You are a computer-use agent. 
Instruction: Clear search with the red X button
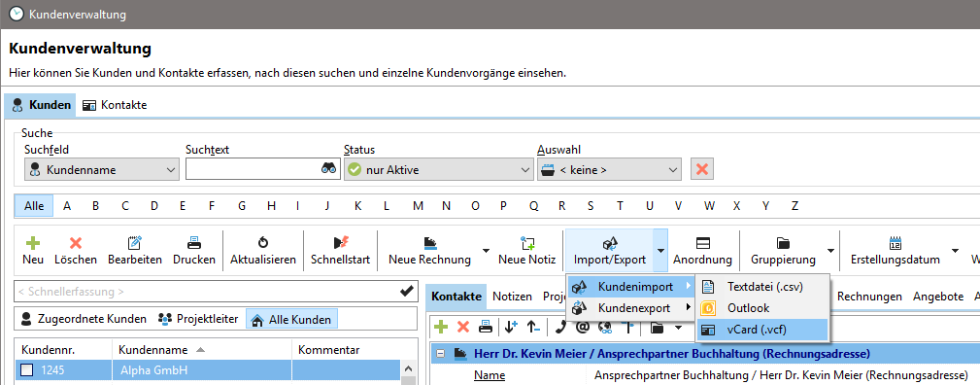702,169
